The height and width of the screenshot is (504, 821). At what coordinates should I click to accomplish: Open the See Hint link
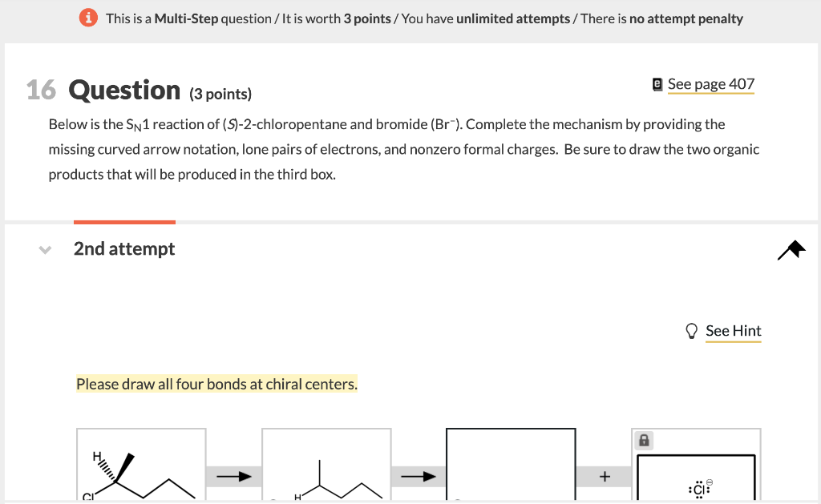pos(733,330)
